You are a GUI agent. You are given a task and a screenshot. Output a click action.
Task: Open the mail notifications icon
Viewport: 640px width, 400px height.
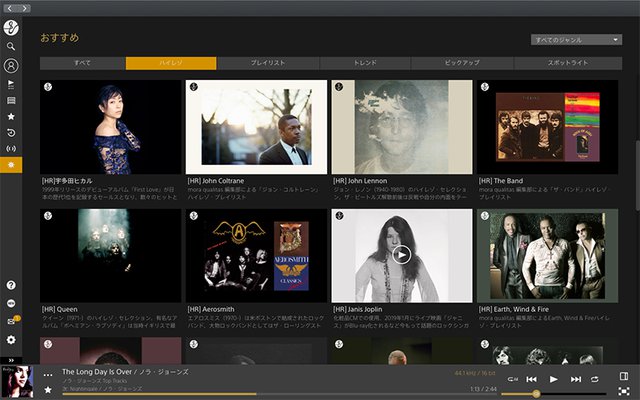point(11,321)
